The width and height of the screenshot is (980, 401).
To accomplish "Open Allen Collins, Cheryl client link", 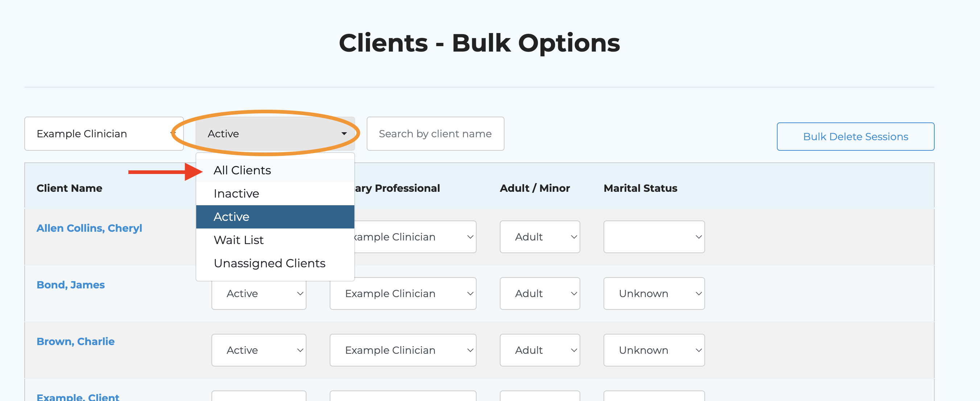I will (x=89, y=228).
